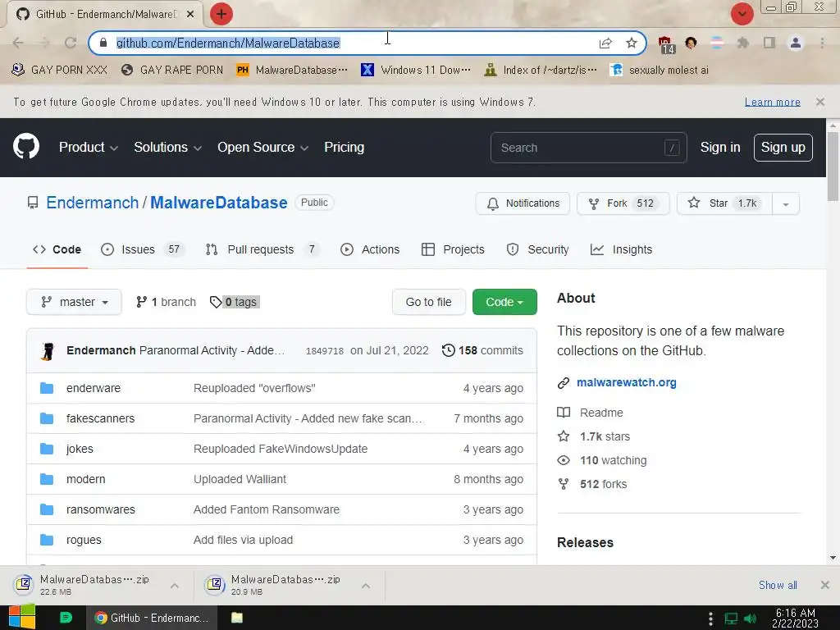840x630 pixels.
Task: Switch to the Issues tab
Action: [143, 249]
